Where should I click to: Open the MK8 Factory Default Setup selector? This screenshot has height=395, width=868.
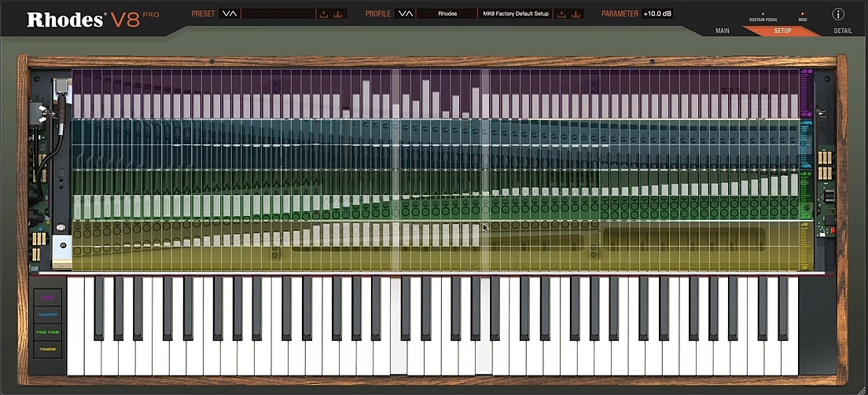[x=516, y=14]
